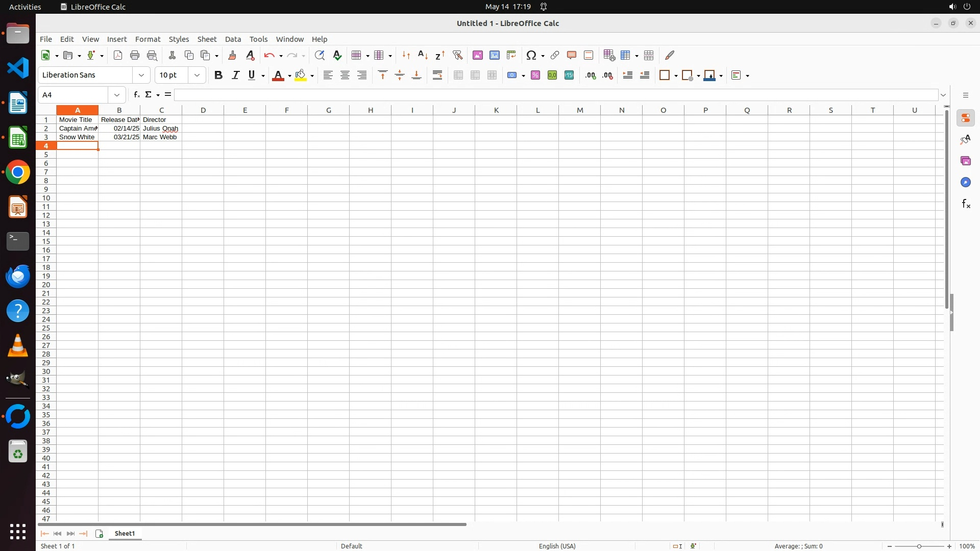Open the Function Wizard icon
The width and height of the screenshot is (980, 551).
pyautogui.click(x=136, y=95)
